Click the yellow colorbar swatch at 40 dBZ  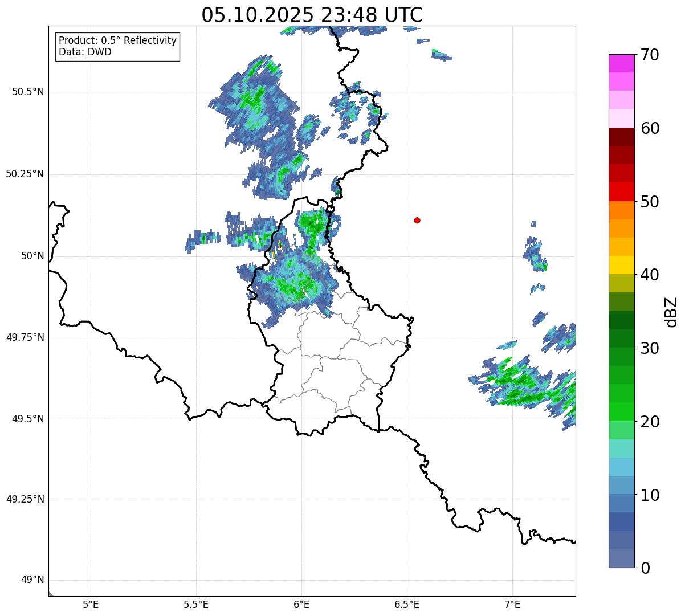click(x=622, y=265)
